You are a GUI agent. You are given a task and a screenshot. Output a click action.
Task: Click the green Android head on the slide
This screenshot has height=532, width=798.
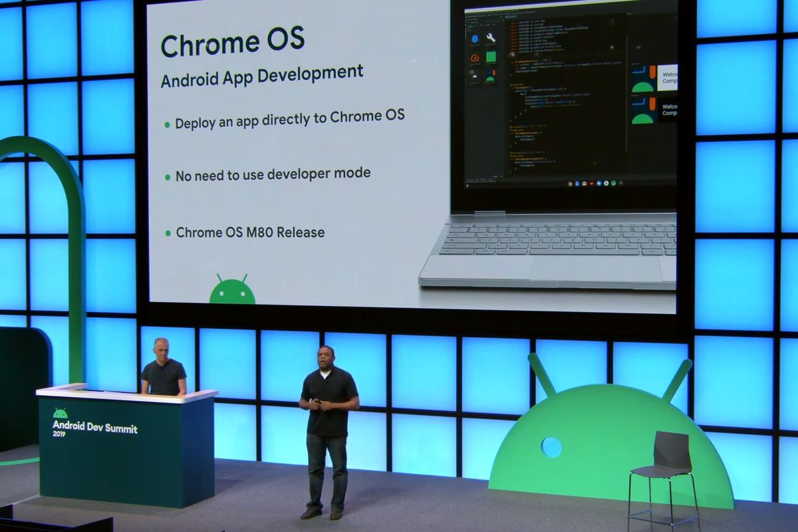pos(232,289)
